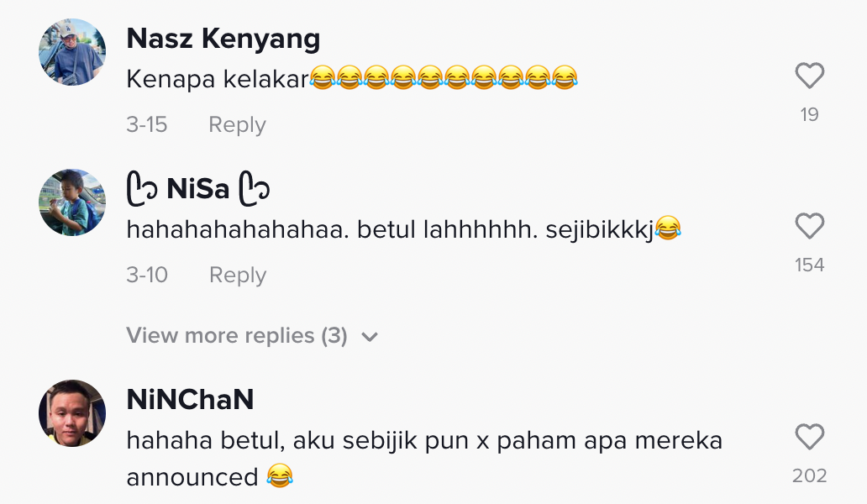867x504 pixels.
Task: Reply to Nasz Kenyang's comment
Action: [237, 124]
